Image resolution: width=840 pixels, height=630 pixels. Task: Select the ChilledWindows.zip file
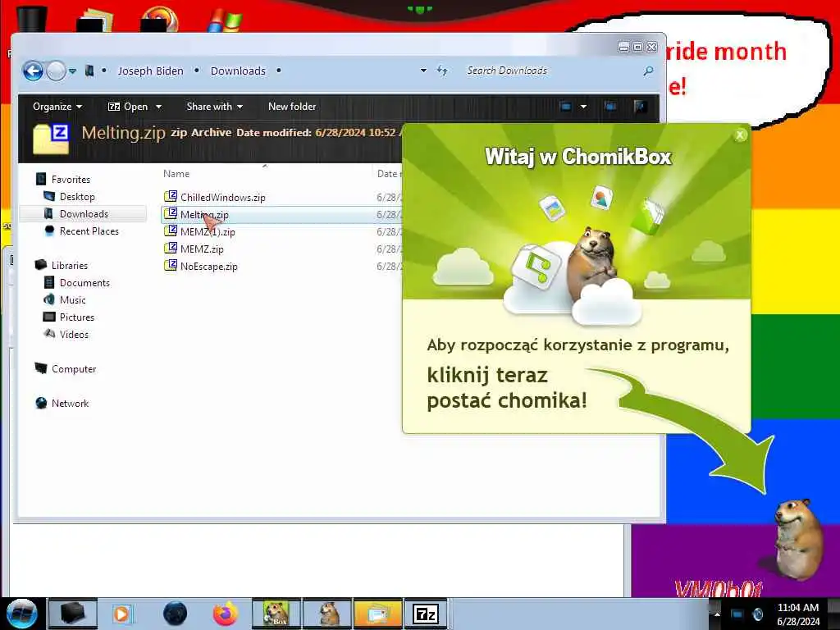click(x=223, y=197)
